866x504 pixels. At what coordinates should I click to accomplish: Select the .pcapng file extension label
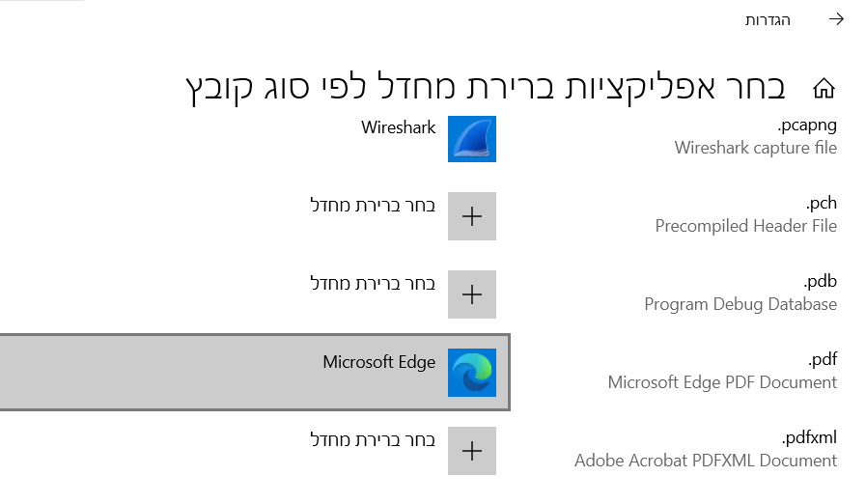[x=807, y=126]
